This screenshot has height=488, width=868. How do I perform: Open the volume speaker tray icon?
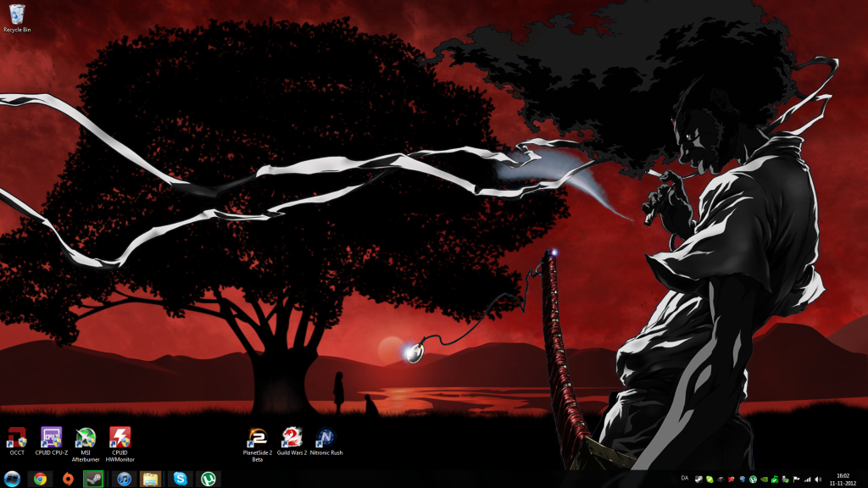[819, 480]
